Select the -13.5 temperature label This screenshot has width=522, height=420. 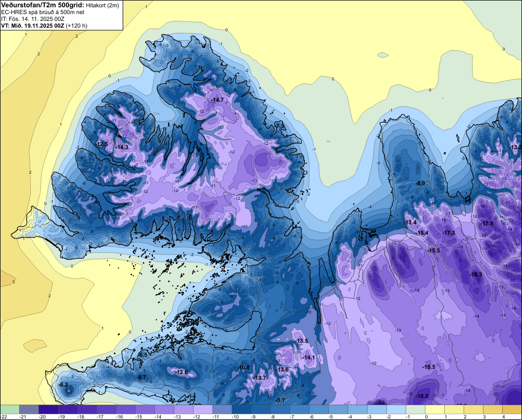(x=302, y=341)
